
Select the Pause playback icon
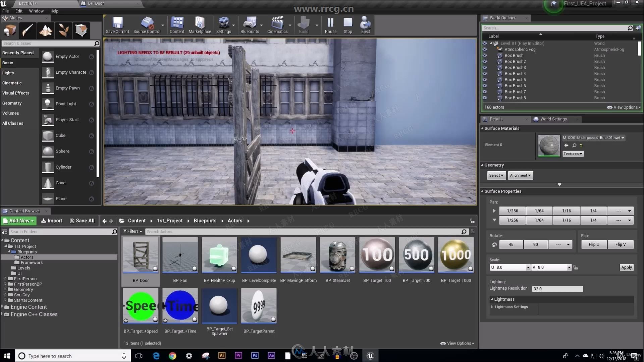coord(330,25)
